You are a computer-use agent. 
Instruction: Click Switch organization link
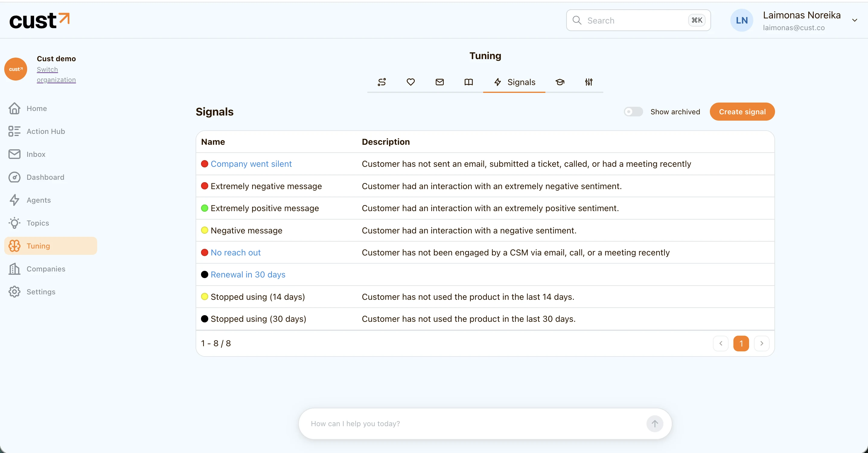point(56,74)
